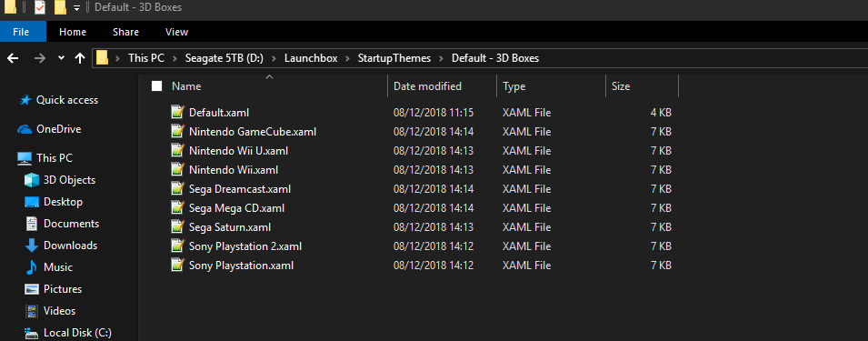Open Music folder in sidebar
Screen dimensions: 868x341
click(58, 266)
